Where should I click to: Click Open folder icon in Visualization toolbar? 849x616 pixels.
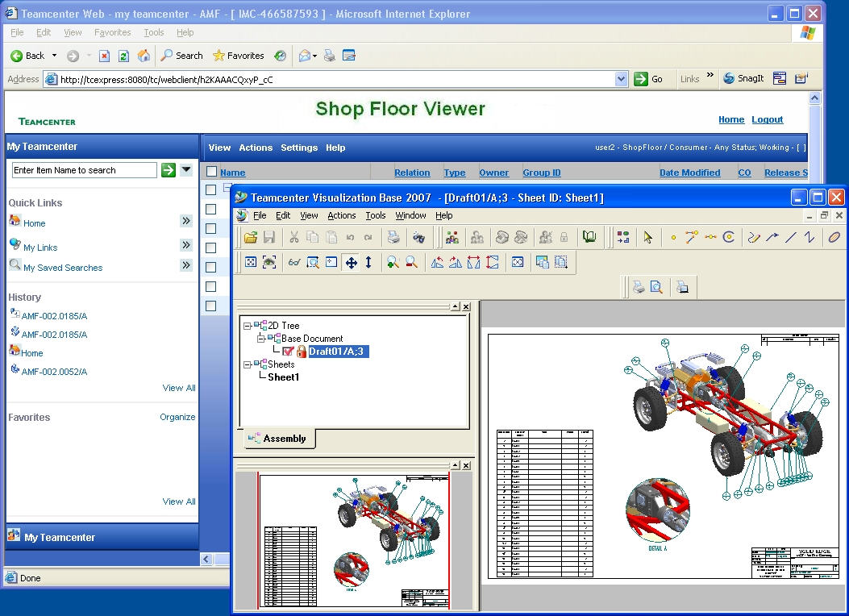(251, 237)
